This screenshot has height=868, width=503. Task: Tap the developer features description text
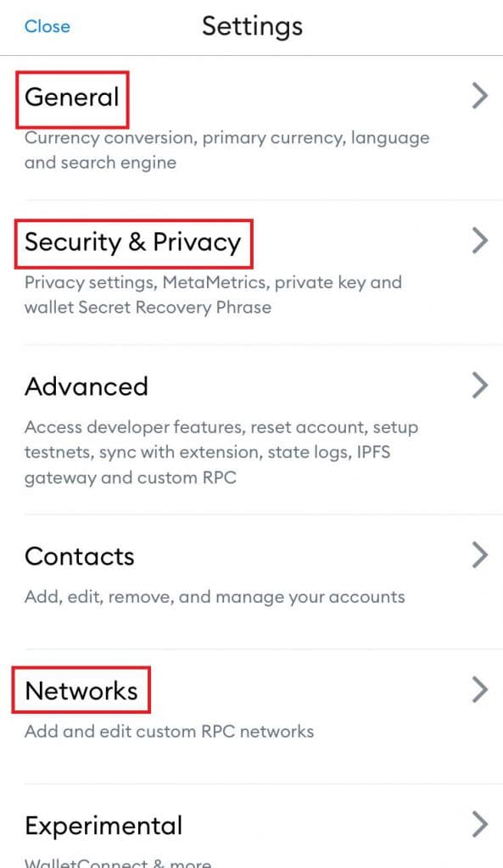(221, 453)
